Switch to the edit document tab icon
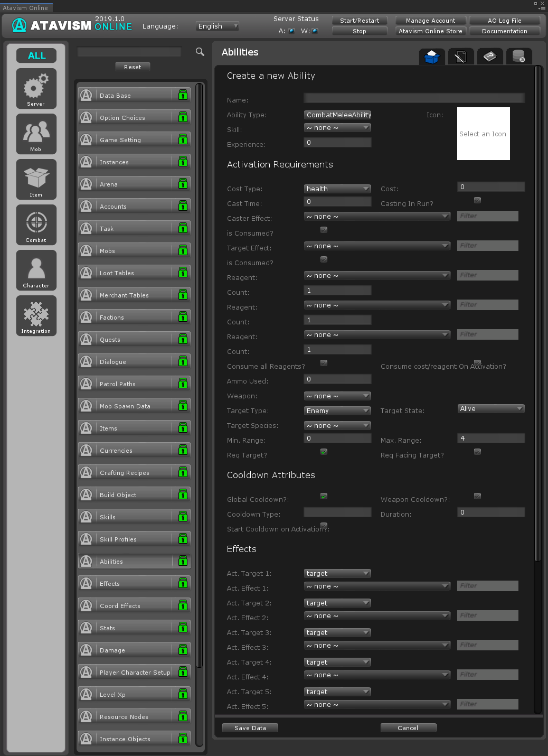This screenshot has width=548, height=756. tap(460, 57)
